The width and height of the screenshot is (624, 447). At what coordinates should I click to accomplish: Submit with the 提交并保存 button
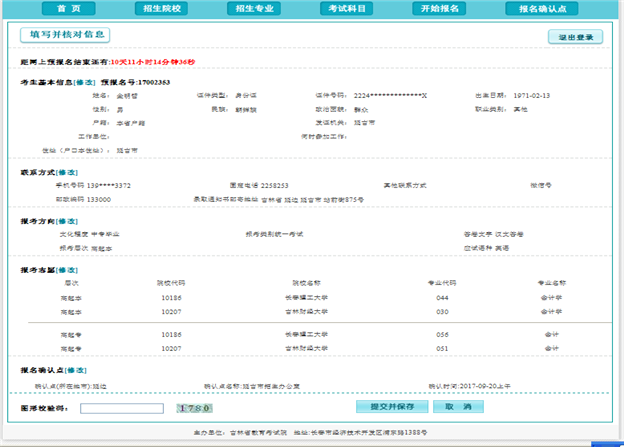[x=392, y=407]
